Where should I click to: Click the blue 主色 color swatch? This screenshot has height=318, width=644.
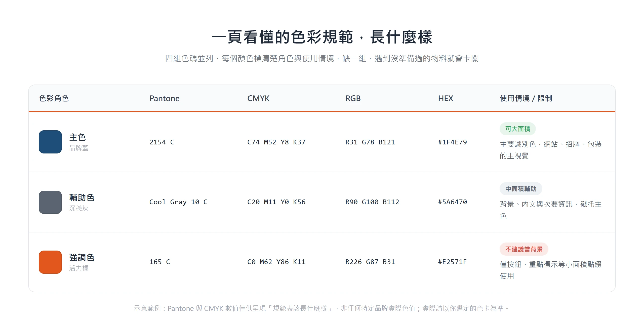point(50,142)
